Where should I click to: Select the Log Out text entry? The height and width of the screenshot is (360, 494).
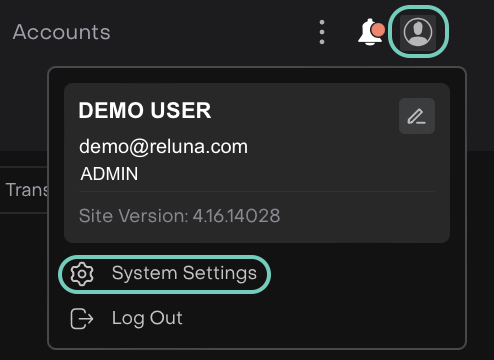pos(147,318)
